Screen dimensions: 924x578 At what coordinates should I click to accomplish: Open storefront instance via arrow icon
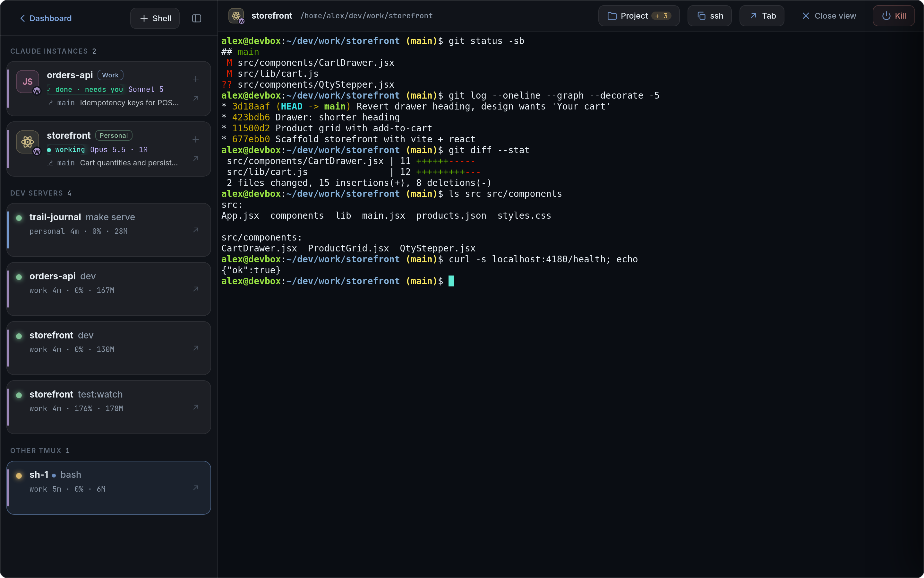point(195,159)
